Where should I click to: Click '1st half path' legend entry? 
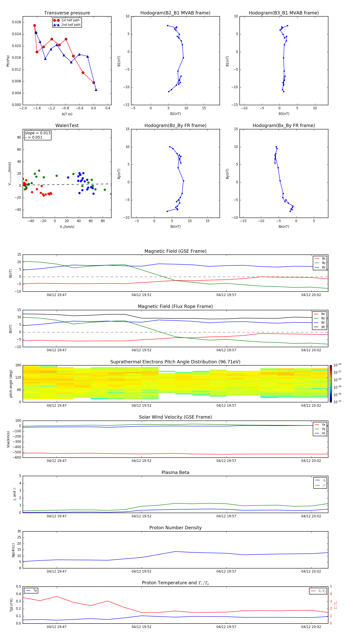click(x=67, y=20)
